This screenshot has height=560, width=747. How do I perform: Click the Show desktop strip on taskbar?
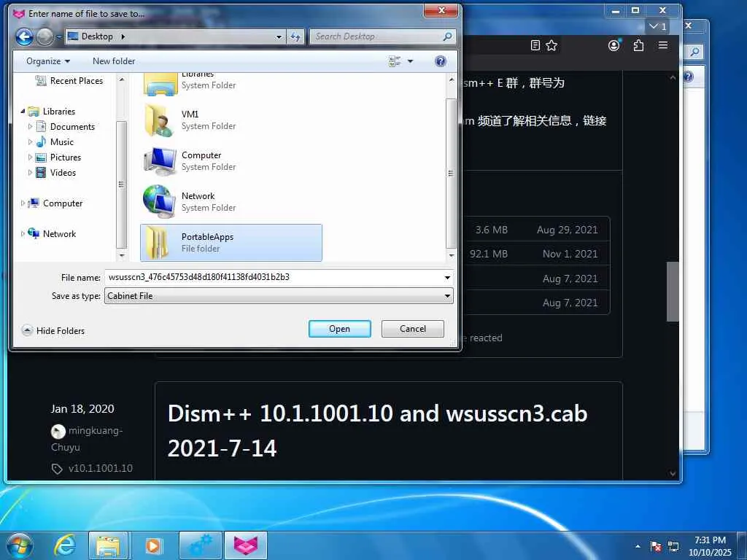(x=742, y=546)
